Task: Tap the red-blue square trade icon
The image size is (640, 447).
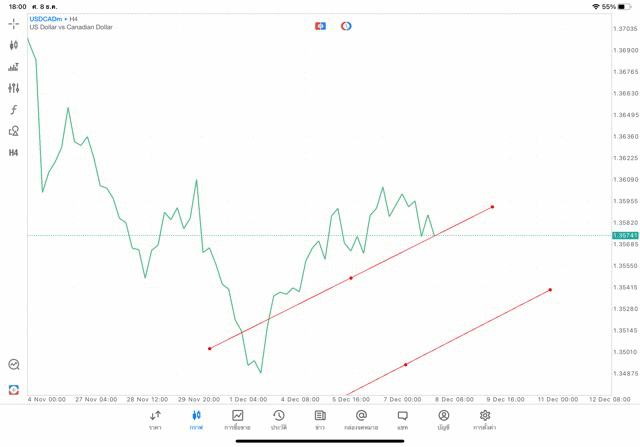Action: coord(320,25)
